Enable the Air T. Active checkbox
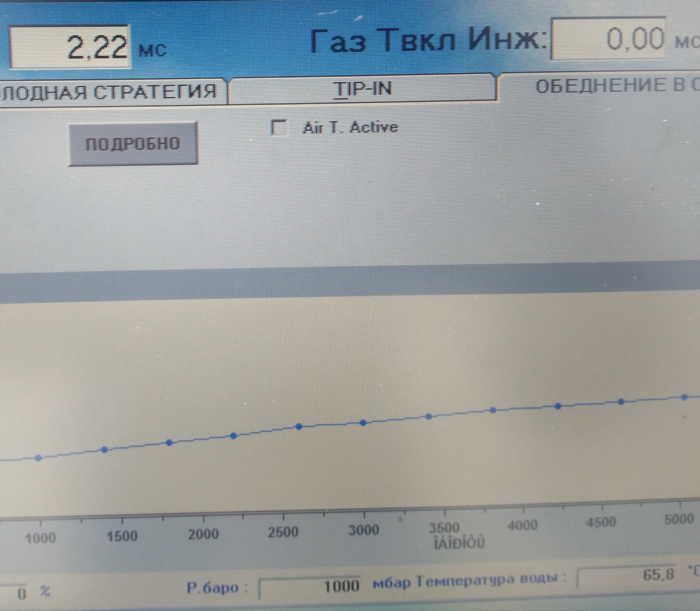The height and width of the screenshot is (611, 700). (x=279, y=128)
